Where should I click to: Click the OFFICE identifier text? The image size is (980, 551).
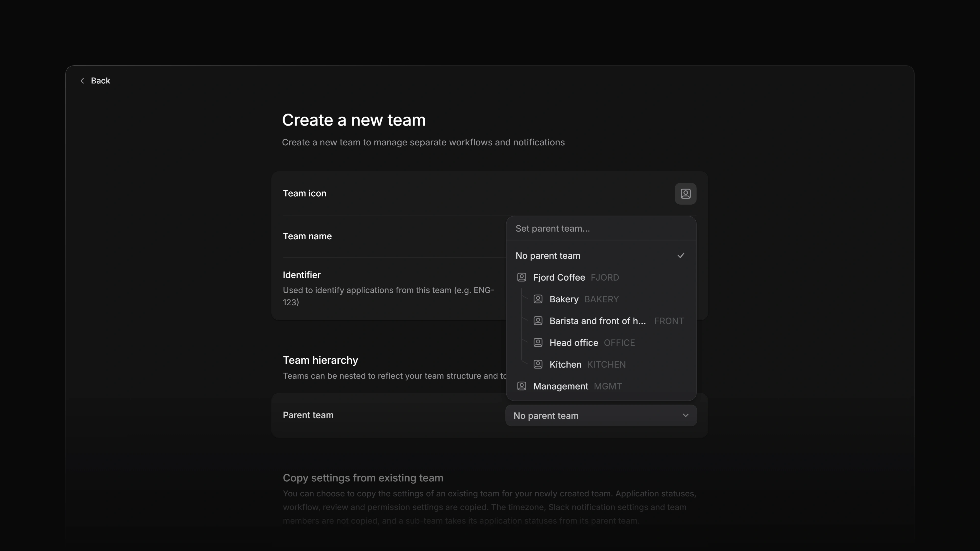tap(619, 343)
